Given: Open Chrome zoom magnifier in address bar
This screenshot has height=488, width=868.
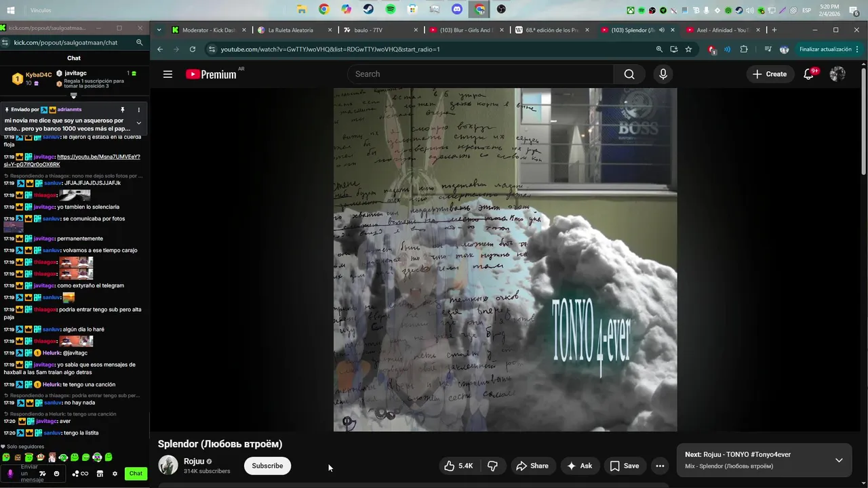Looking at the screenshot, I should point(659,49).
